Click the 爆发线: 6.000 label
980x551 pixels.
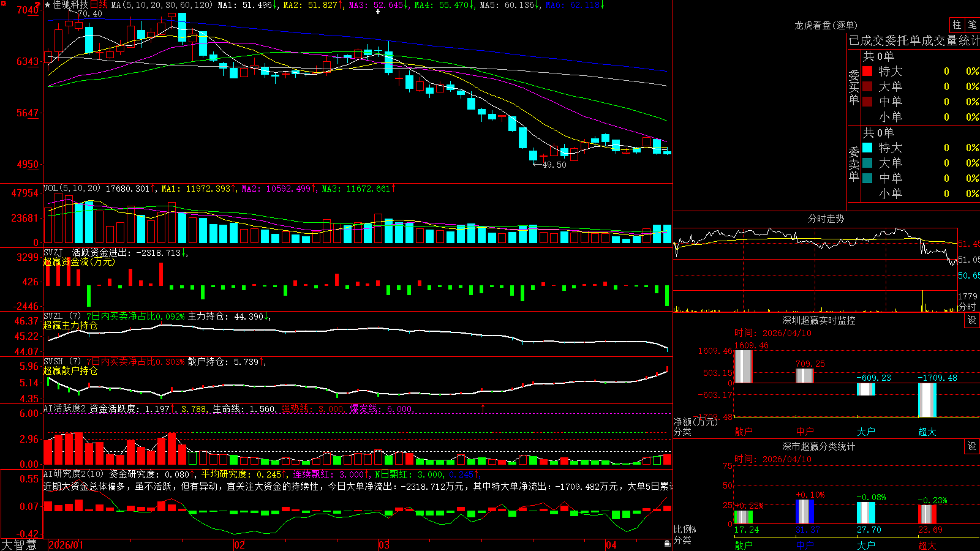[381, 409]
